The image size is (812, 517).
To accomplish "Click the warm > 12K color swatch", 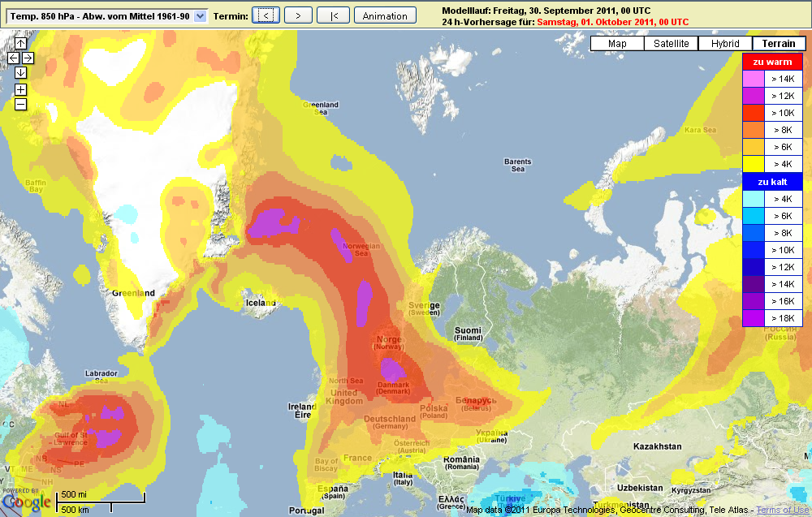I will [x=754, y=96].
